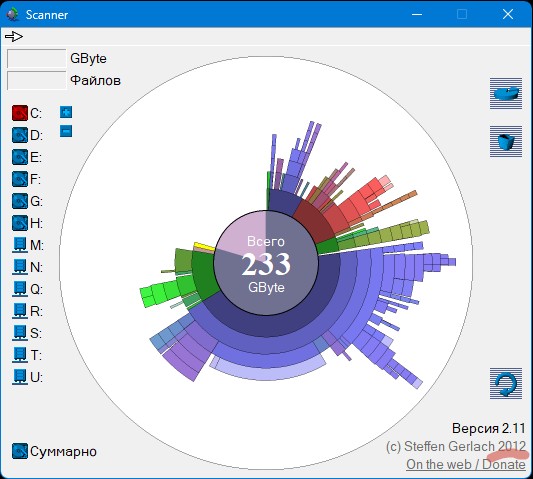Select drive H: icon
The image size is (533, 479).
coord(20,223)
